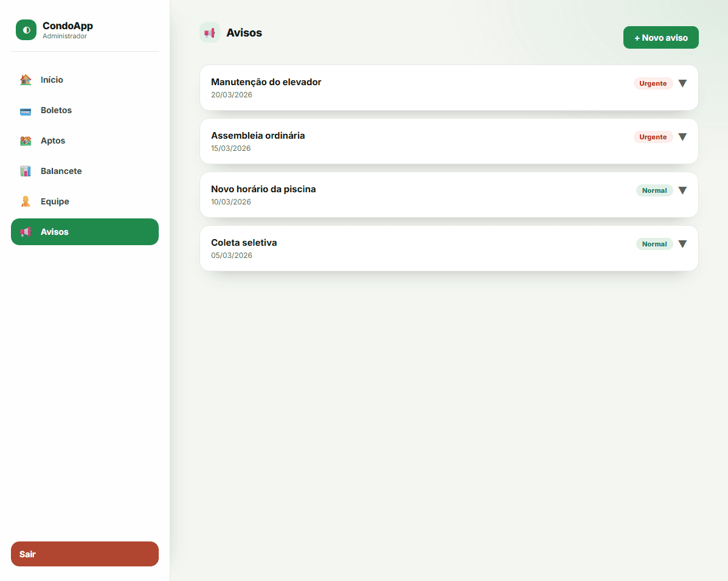Click the Administrador role label
Viewport: 728px width, 581px height.
click(64, 37)
